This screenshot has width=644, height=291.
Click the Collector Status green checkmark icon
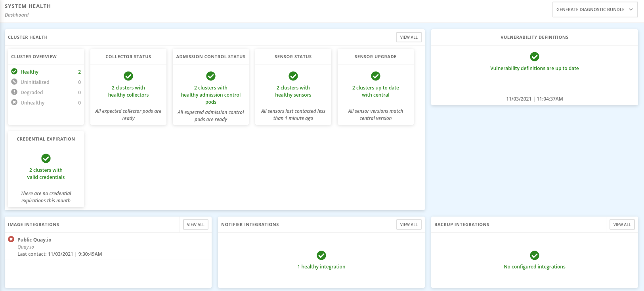128,76
